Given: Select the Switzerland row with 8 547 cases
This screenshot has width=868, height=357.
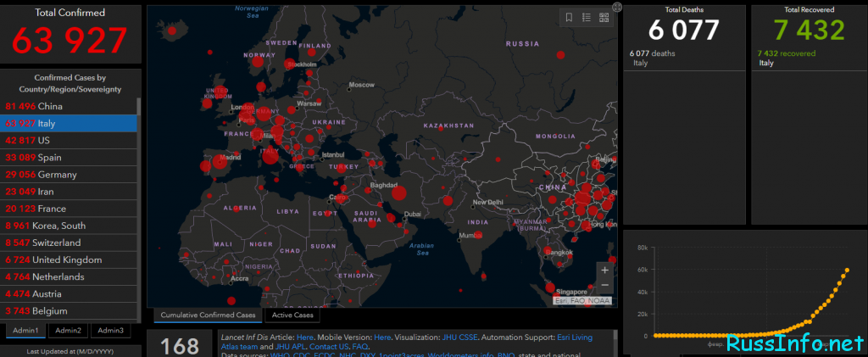Looking at the screenshot, I should point(69,243).
